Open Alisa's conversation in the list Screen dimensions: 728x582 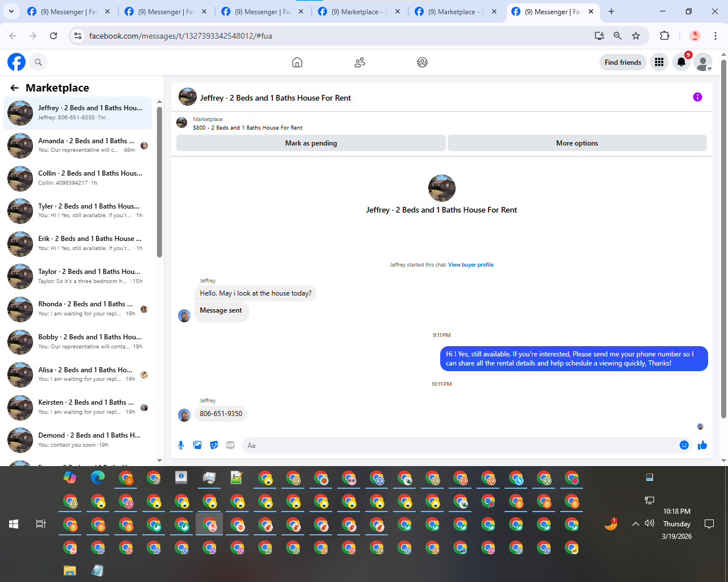coord(78,375)
